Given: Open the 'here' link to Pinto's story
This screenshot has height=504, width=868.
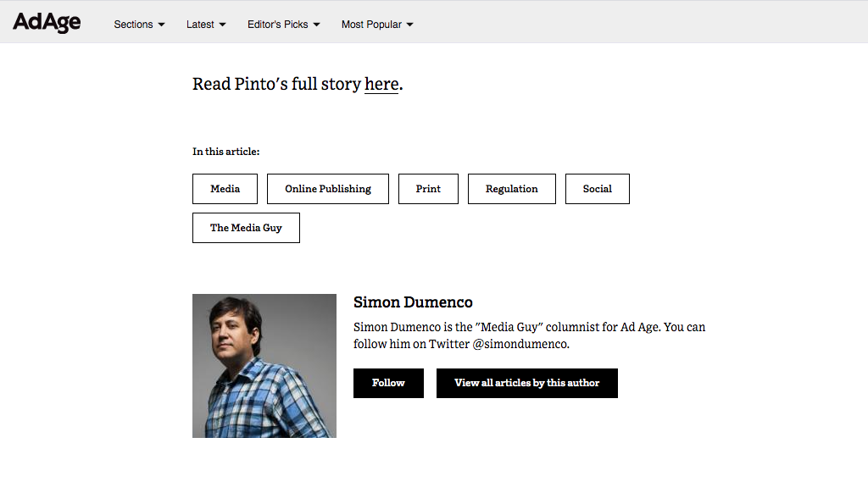Looking at the screenshot, I should pos(381,84).
